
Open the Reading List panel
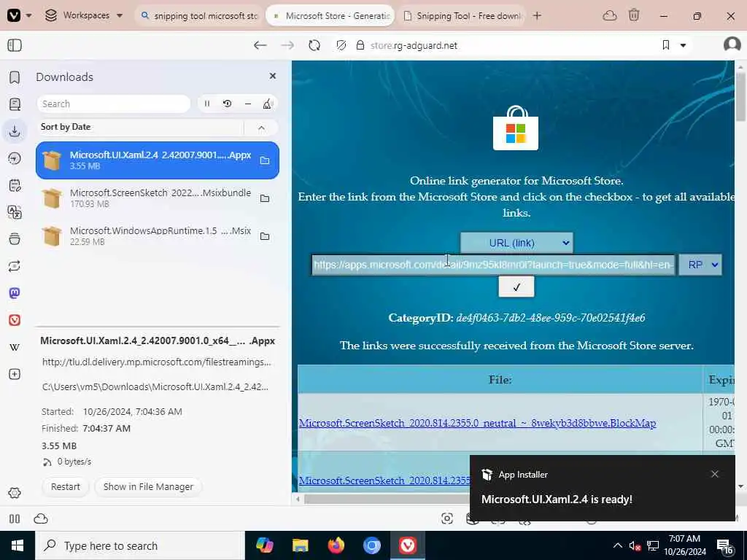pos(15,104)
